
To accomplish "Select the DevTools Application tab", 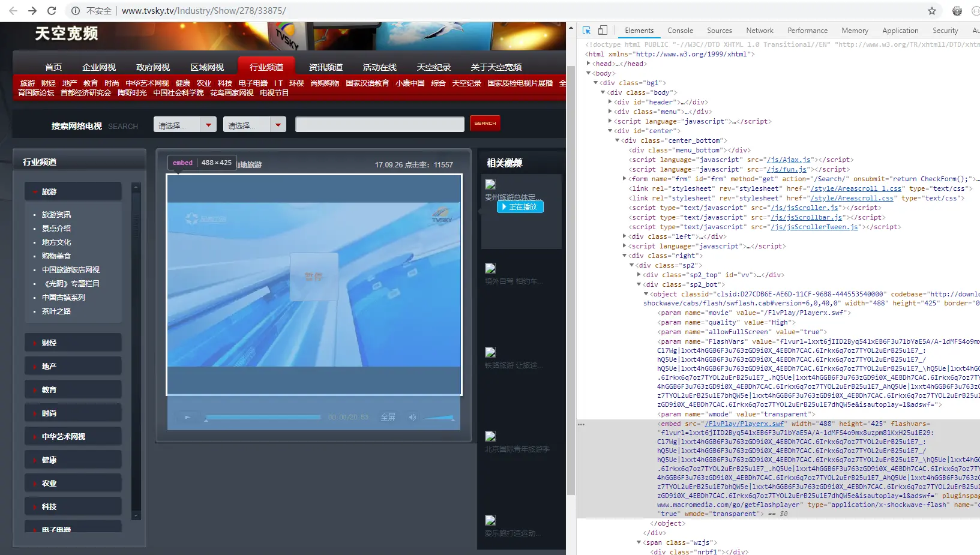I will click(900, 31).
